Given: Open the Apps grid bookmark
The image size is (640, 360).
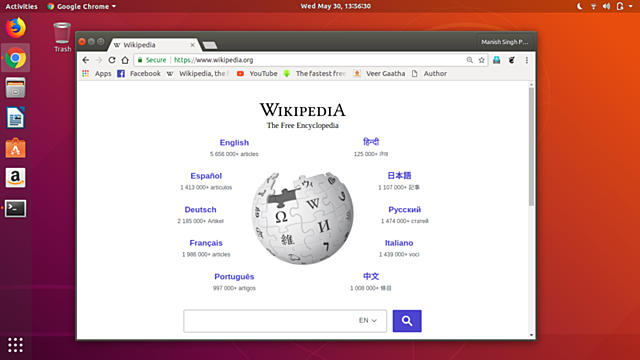Looking at the screenshot, I should point(97,73).
